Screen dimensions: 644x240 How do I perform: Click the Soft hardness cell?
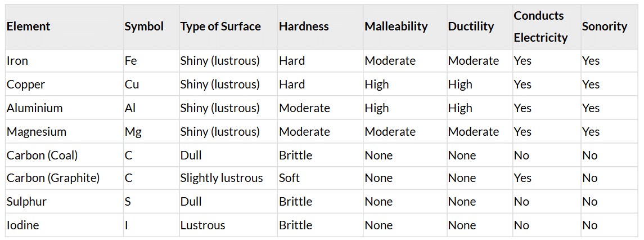289,178
